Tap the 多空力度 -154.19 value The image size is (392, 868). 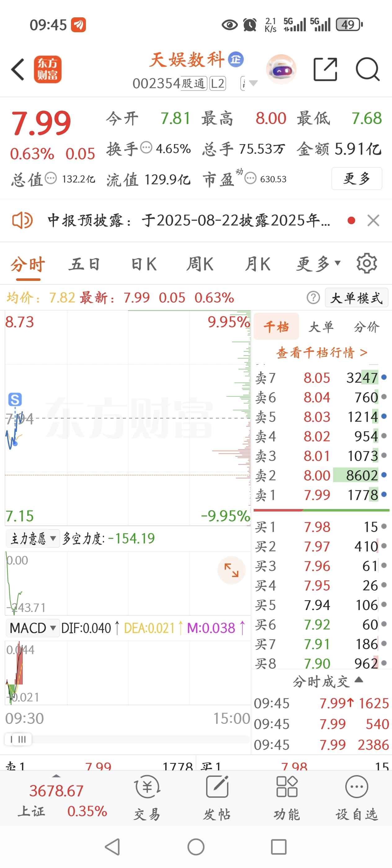pos(131,538)
